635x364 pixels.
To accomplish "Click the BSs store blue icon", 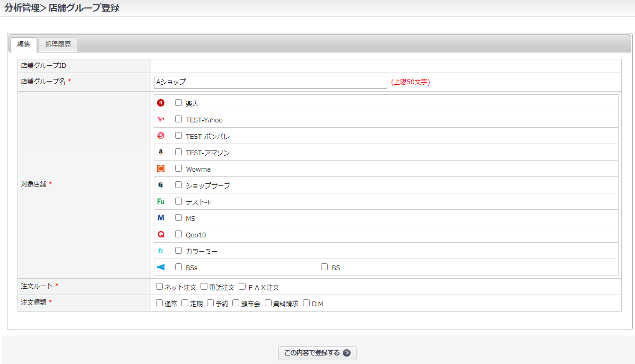I will (x=161, y=267).
